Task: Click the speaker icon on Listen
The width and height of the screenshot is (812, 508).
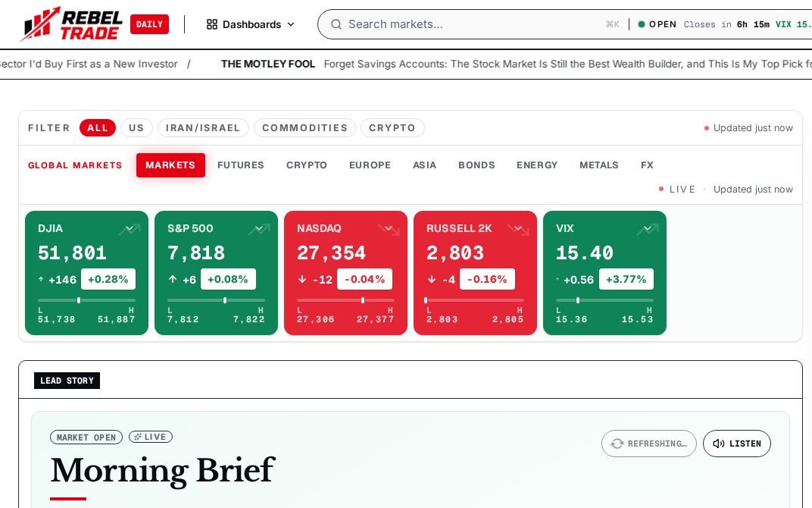Action: (x=718, y=444)
